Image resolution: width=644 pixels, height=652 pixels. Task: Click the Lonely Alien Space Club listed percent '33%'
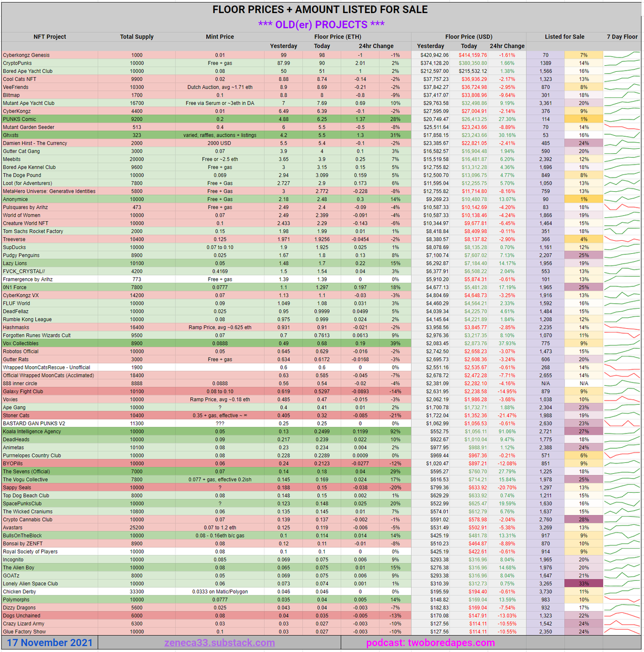584,584
